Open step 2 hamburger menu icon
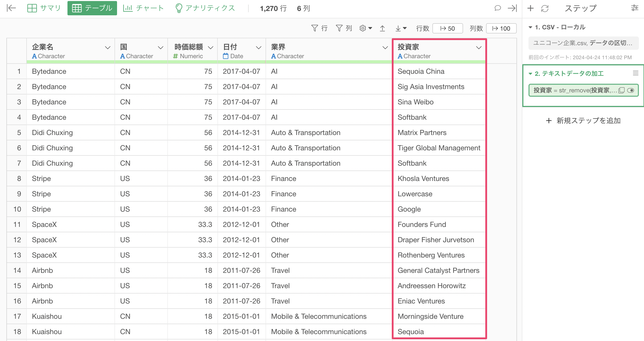 [x=636, y=73]
